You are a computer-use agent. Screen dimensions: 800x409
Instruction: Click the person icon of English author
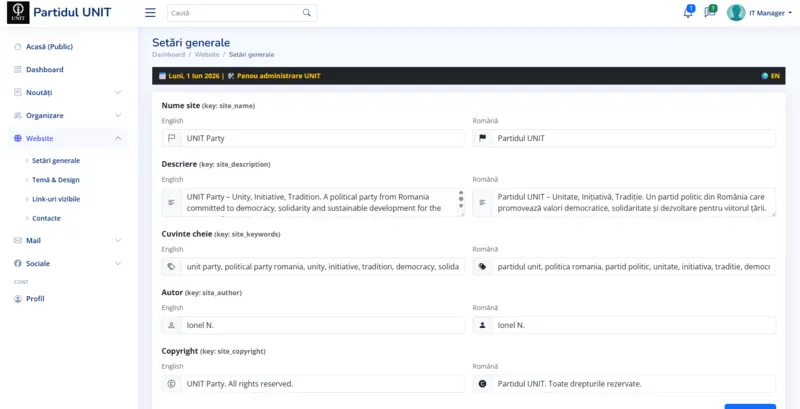pyautogui.click(x=171, y=325)
